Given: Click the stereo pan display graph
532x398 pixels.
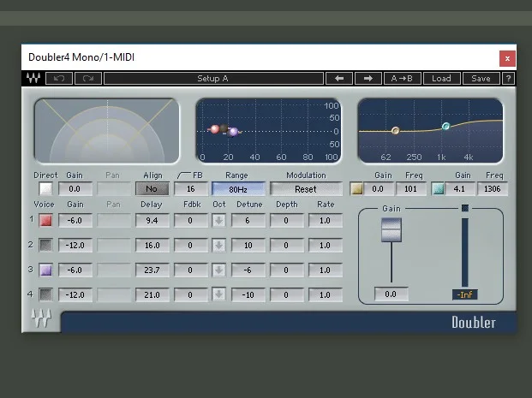Looking at the screenshot, I should pos(107,130).
